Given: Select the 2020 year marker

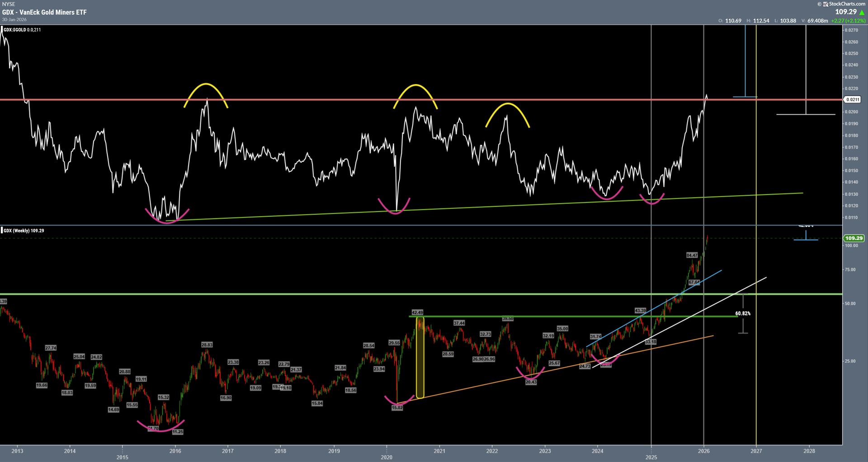Looking at the screenshot, I should (387, 457).
